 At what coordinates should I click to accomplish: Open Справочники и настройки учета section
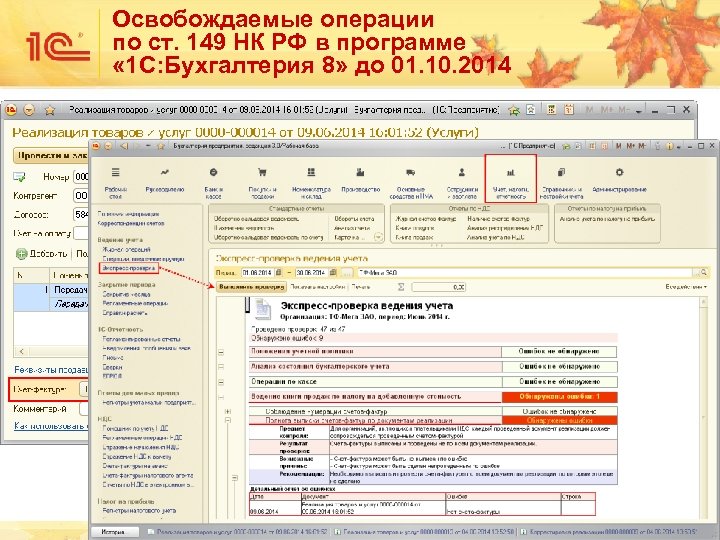coord(562,181)
